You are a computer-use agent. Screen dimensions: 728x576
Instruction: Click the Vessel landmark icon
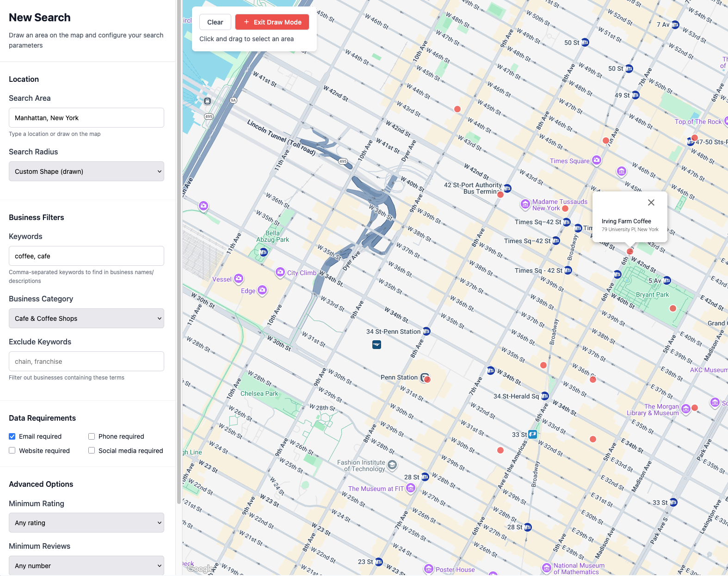click(x=239, y=278)
